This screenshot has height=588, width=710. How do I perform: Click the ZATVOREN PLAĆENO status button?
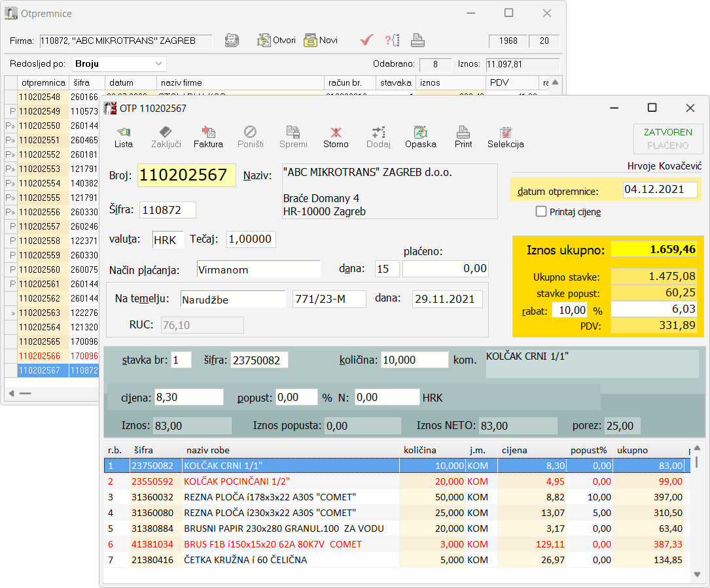667,139
